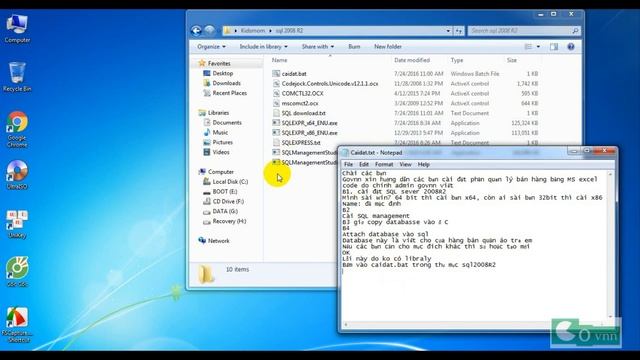
Task: Select the COMCTL32.OCX file icon
Action: point(276,93)
